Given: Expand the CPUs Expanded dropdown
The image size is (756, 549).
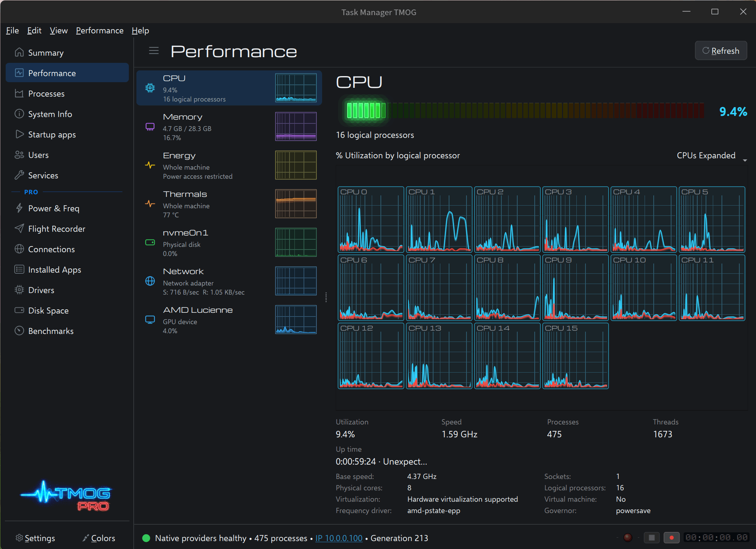Looking at the screenshot, I should click(x=712, y=156).
